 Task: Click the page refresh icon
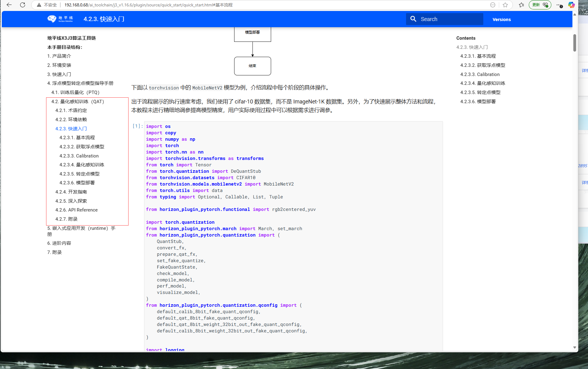pos(23,5)
